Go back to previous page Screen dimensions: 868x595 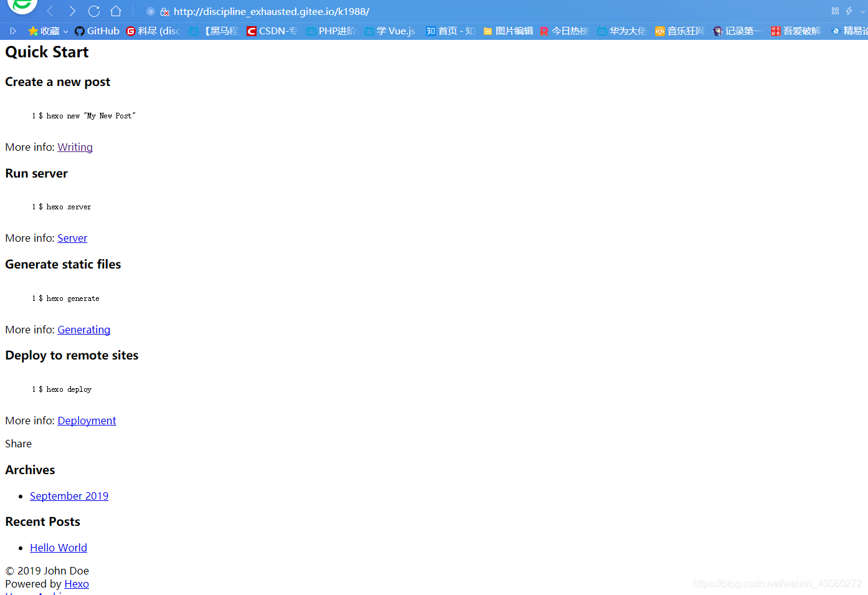click(50, 11)
